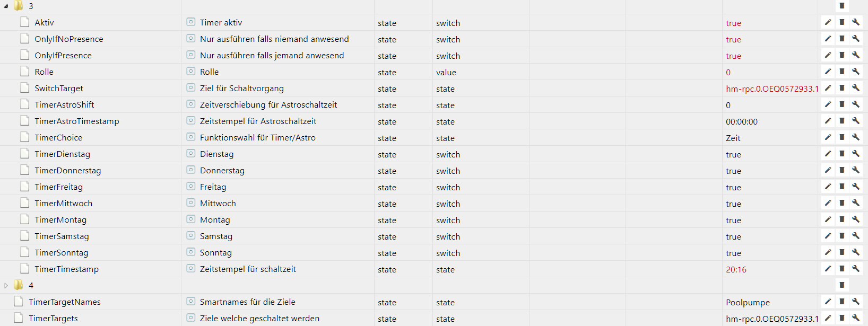Collapse folder 3 using its arrow
Image resolution: width=868 pixels, height=326 pixels.
pyautogui.click(x=6, y=6)
